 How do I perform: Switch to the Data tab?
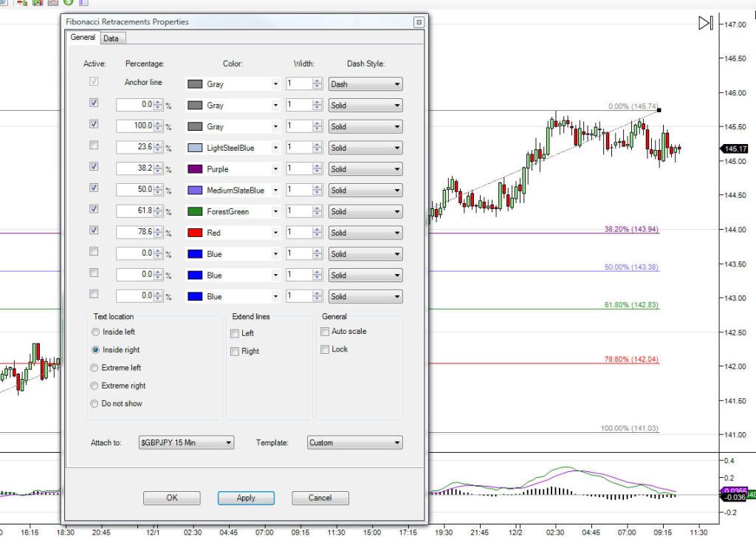pos(111,38)
